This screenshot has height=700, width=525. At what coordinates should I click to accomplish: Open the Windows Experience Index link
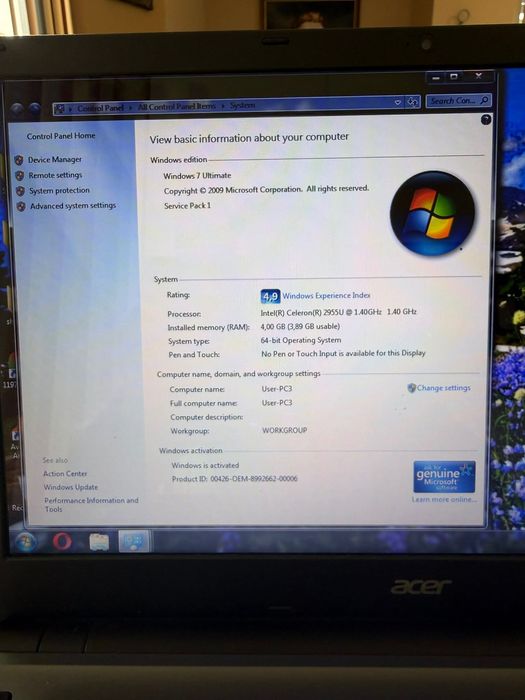[326, 296]
